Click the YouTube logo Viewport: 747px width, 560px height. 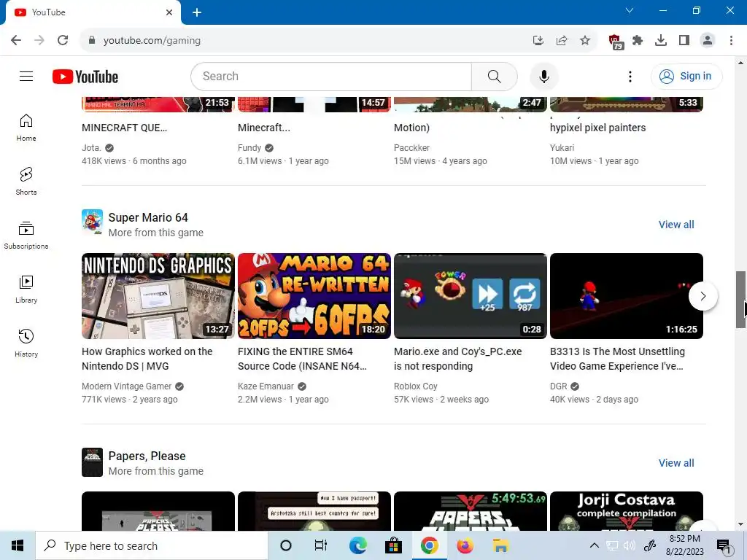click(85, 77)
